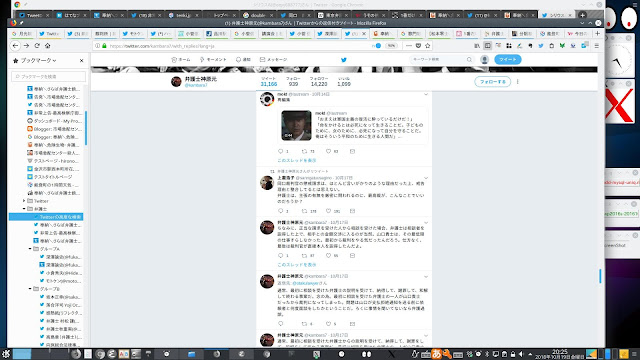The image size is (640, 360).
Task: Open the @kambara7 profile avatar
Action: tap(176, 82)
